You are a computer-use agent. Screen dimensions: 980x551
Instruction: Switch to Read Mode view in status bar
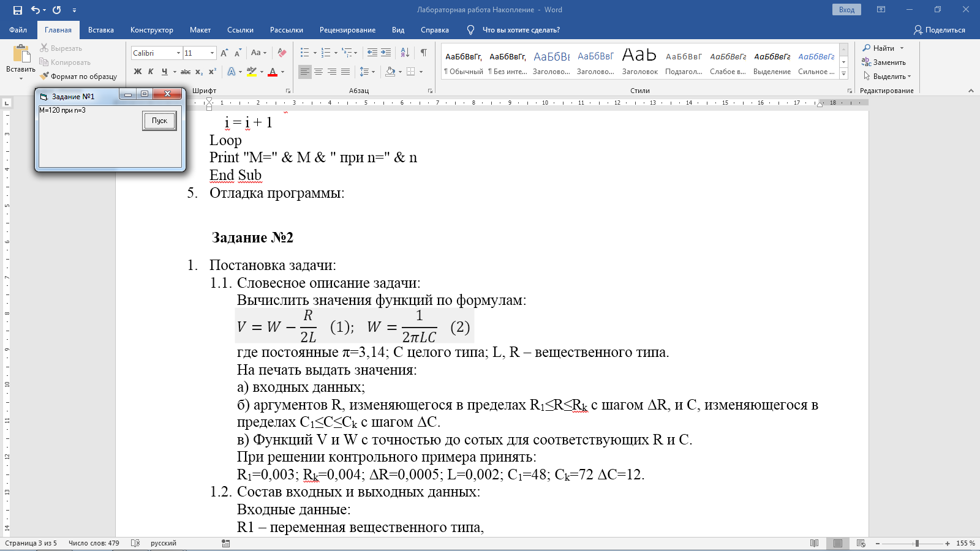coord(814,543)
